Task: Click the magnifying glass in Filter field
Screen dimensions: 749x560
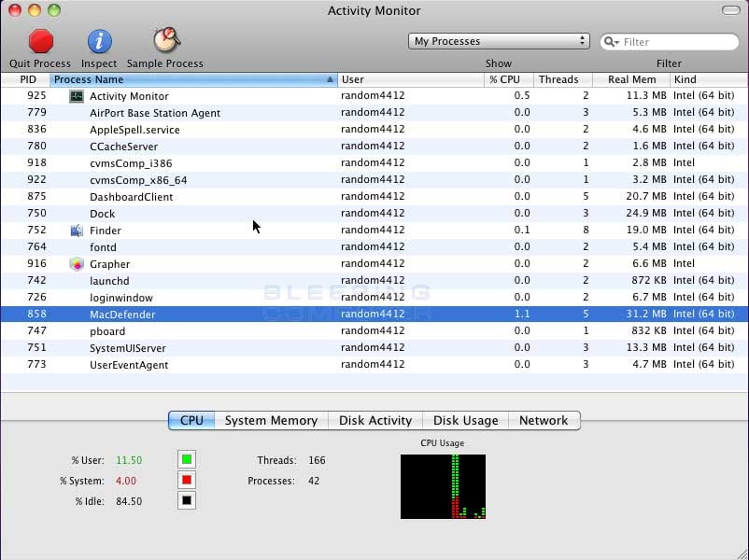Action: pos(612,42)
